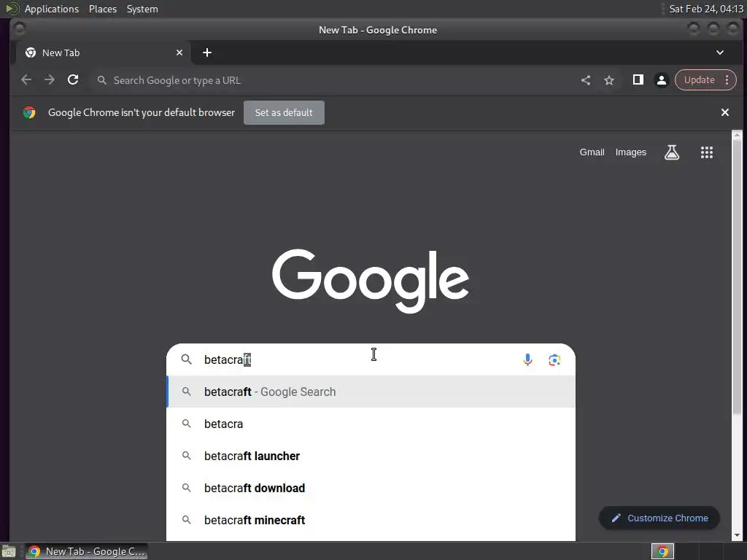Click Customize Chrome button
Screen dimensions: 747x560
pyautogui.click(x=659, y=518)
